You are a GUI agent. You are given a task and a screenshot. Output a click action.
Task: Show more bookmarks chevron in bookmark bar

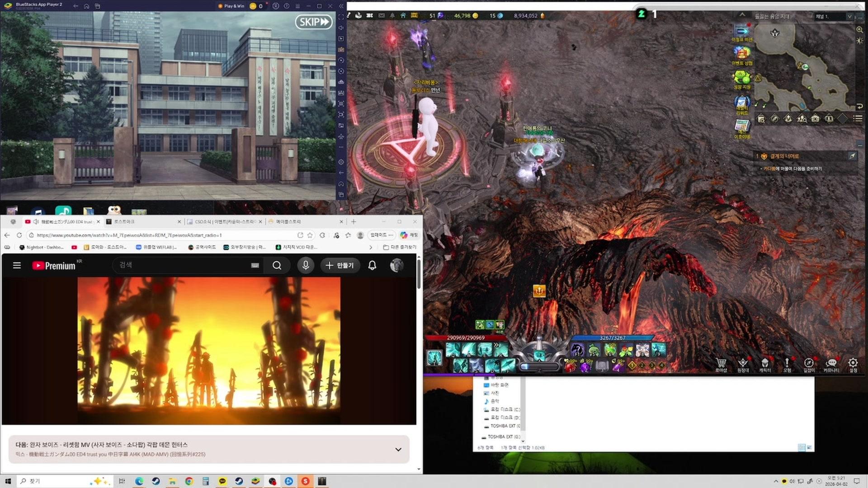pos(371,247)
